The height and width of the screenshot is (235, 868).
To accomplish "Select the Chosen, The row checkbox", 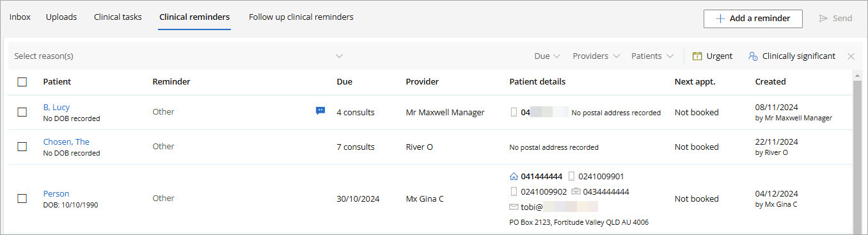I will [x=22, y=147].
